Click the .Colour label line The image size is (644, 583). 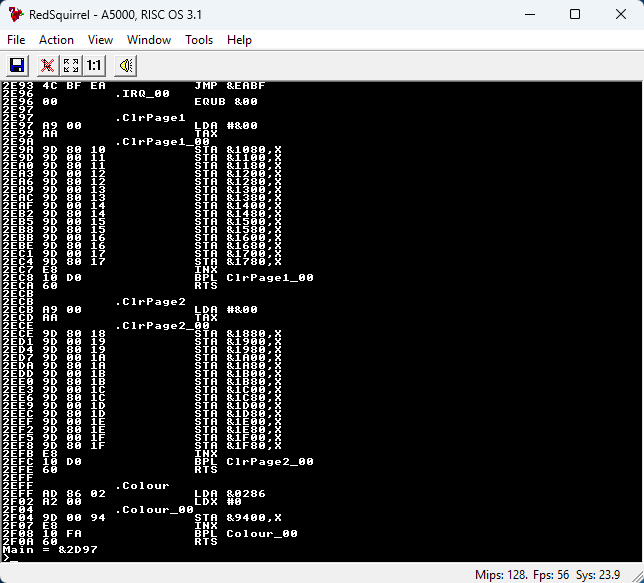pos(142,486)
